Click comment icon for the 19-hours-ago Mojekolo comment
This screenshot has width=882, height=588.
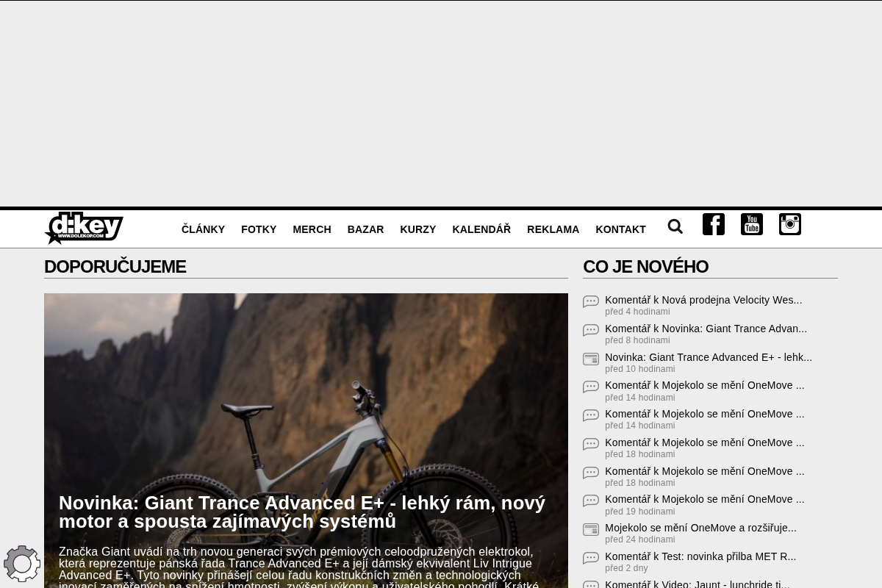[591, 501]
